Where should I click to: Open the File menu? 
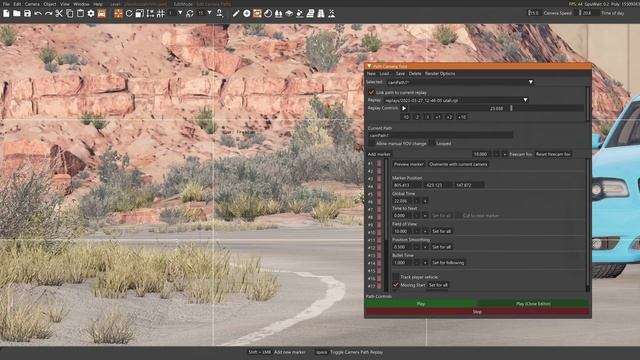click(x=6, y=4)
